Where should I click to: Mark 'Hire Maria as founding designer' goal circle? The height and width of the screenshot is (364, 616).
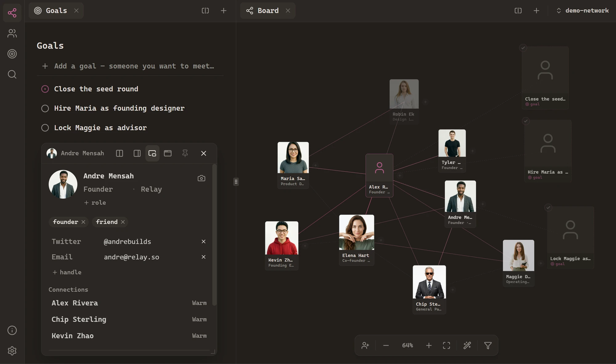pos(45,108)
